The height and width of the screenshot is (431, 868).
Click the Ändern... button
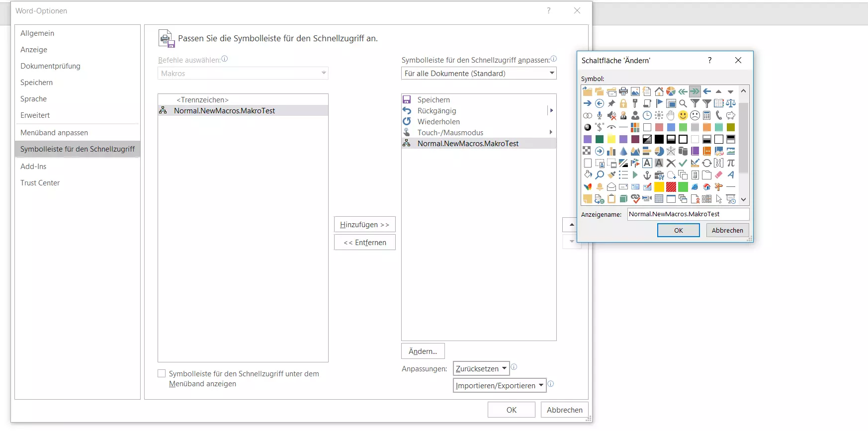pos(423,351)
